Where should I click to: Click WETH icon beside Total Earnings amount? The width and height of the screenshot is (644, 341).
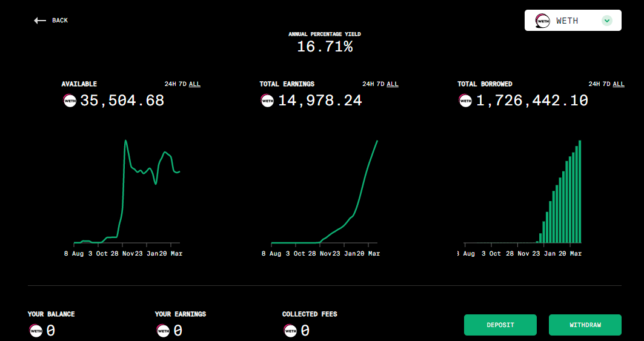(x=267, y=101)
